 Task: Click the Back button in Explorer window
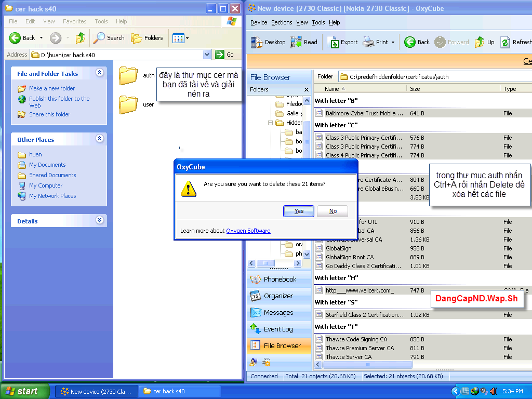(x=22, y=38)
